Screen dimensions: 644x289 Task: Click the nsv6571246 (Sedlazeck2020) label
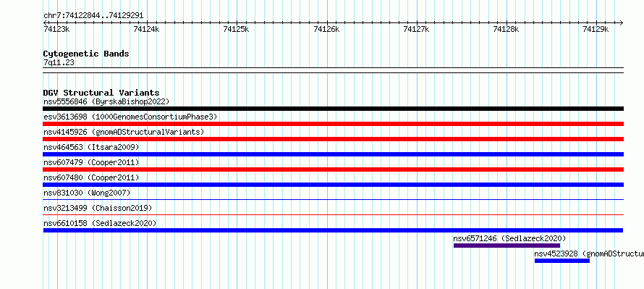[509, 238]
